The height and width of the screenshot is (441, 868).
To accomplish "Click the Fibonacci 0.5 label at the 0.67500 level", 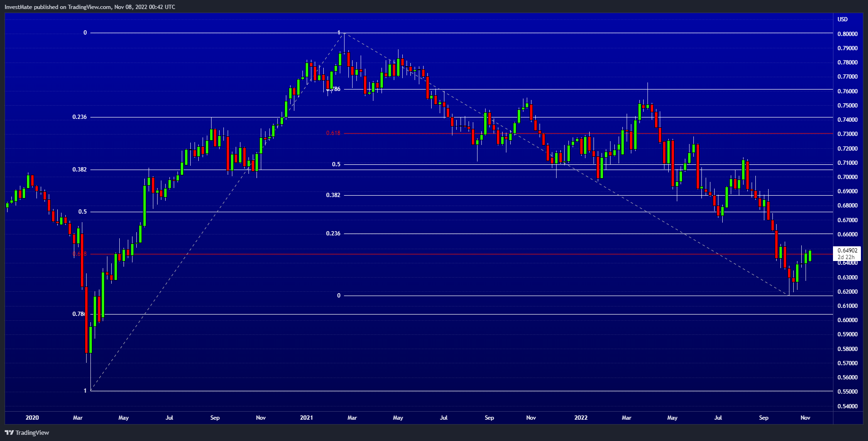I will click(x=83, y=212).
